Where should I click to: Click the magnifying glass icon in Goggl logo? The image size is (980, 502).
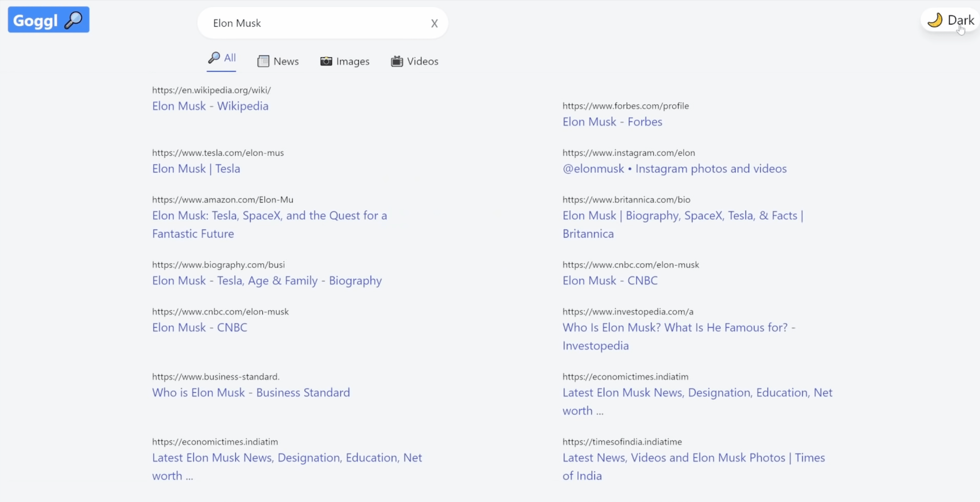73,20
